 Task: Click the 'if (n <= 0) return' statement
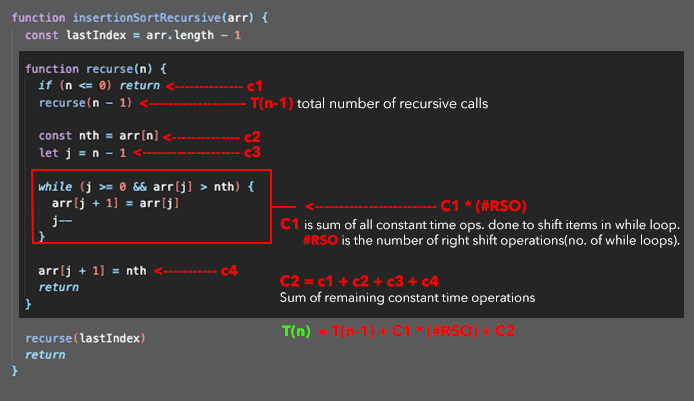[x=99, y=85]
